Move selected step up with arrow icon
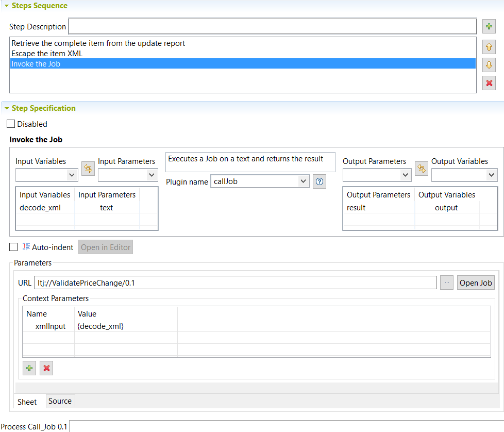504x432 pixels. pos(489,47)
